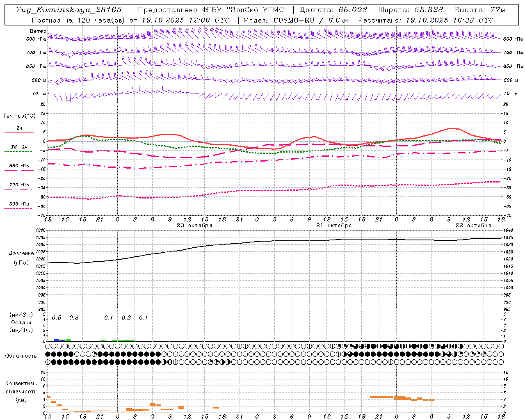
Task: Click the Осадки panel label
Action: [x=21, y=322]
